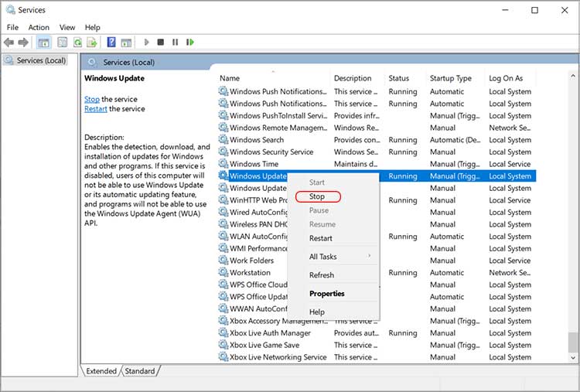The width and height of the screenshot is (580, 392).
Task: Click gear icon beside Work Folders
Action: 223,260
